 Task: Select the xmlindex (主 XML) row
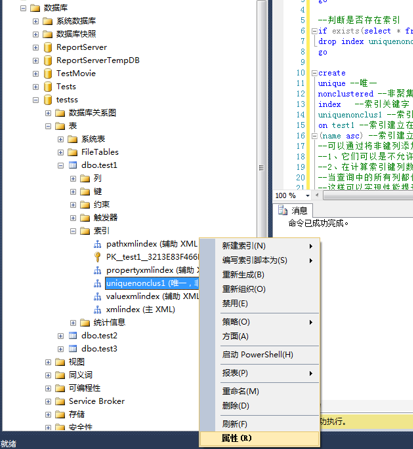(x=140, y=310)
